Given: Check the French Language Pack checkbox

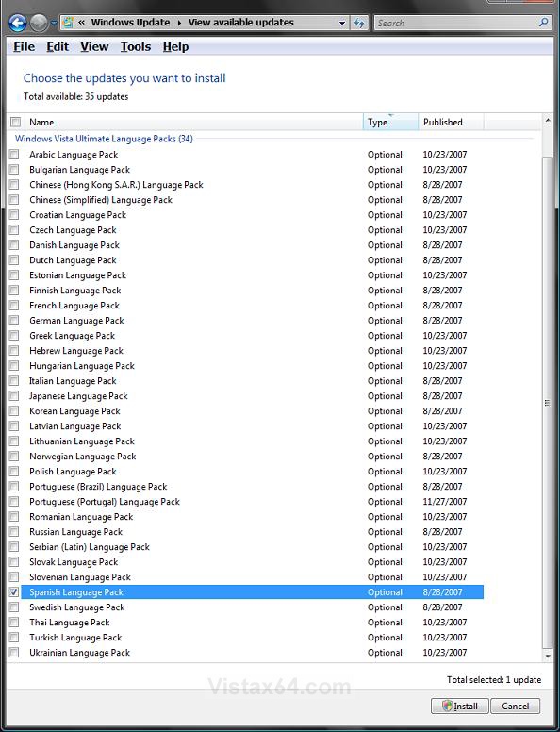Looking at the screenshot, I should click(14, 305).
